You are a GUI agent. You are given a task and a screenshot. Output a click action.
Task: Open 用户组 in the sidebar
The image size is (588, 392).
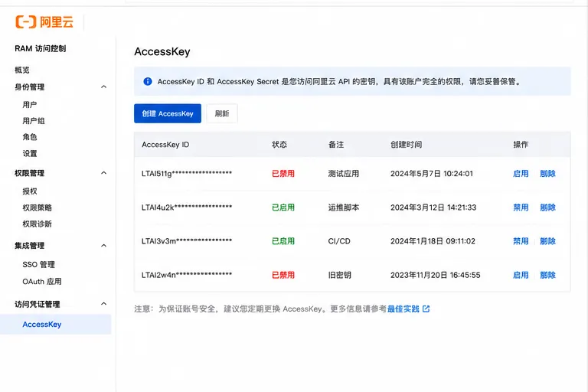[x=34, y=121]
